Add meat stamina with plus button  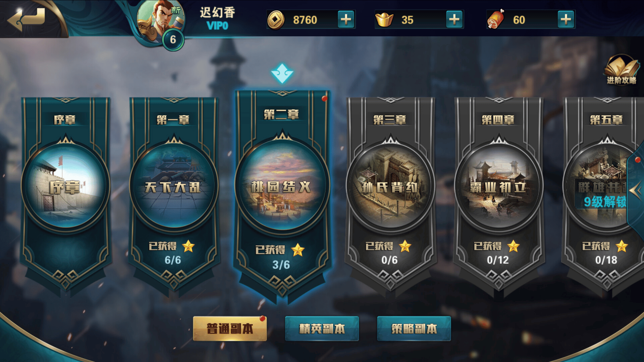(566, 19)
